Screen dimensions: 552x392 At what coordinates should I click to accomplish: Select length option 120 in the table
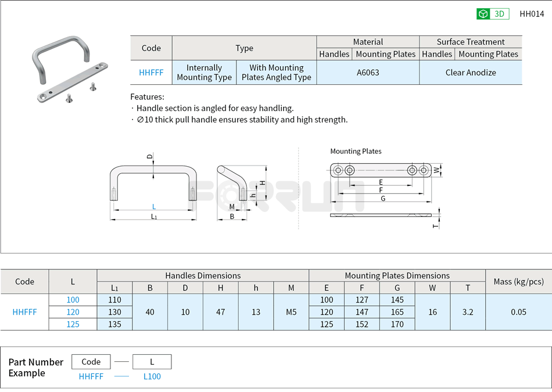[73, 312]
